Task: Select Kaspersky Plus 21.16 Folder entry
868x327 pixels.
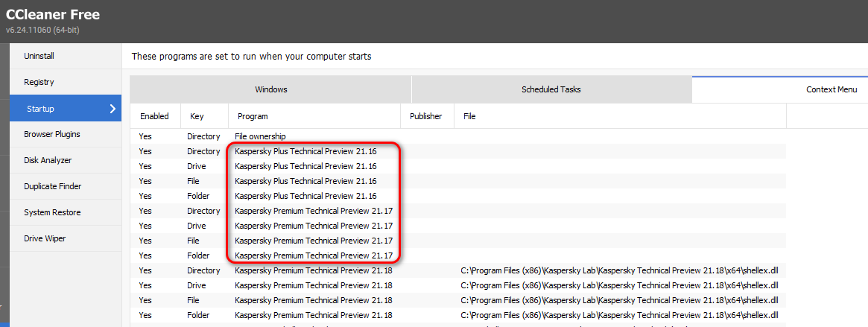Action: [457, 196]
